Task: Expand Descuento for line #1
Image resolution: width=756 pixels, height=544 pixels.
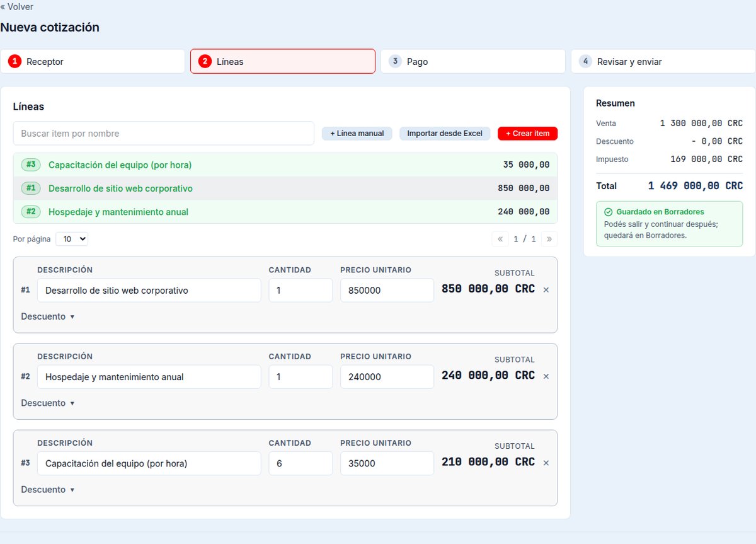Action: pos(48,316)
